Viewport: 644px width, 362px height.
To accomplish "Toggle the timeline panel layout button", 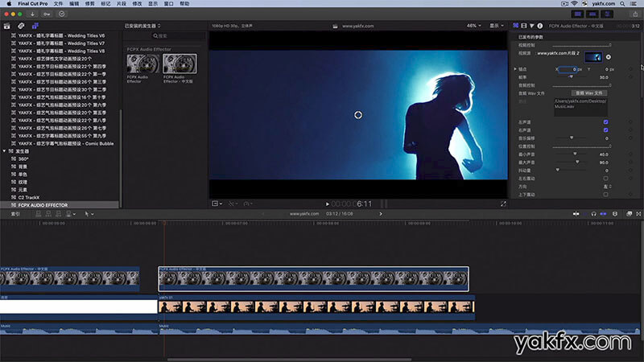I will click(592, 14).
